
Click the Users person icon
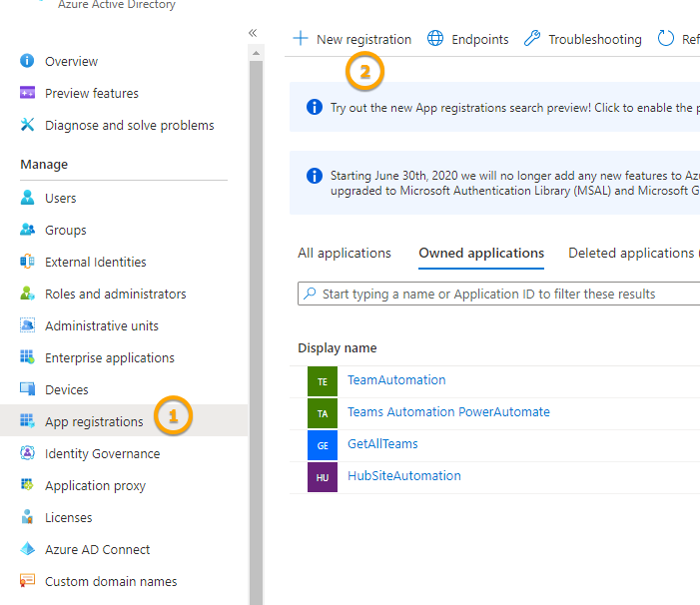tap(27, 198)
